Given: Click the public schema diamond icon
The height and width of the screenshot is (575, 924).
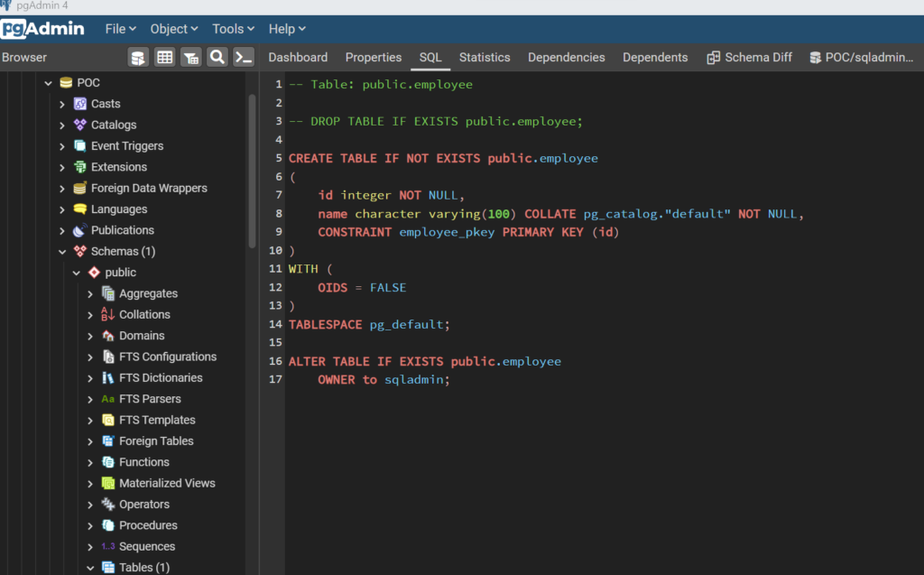Looking at the screenshot, I should 95,272.
